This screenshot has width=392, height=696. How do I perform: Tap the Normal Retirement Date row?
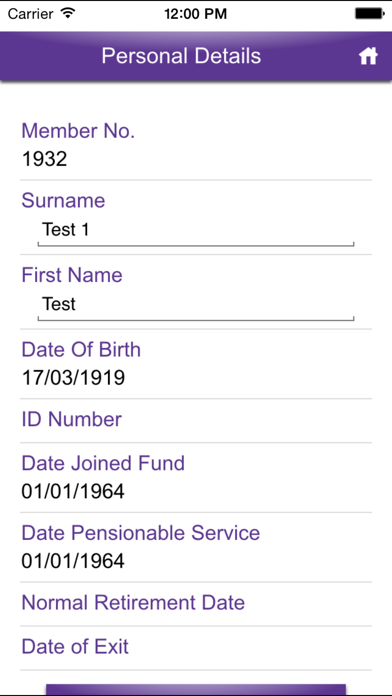196,604
